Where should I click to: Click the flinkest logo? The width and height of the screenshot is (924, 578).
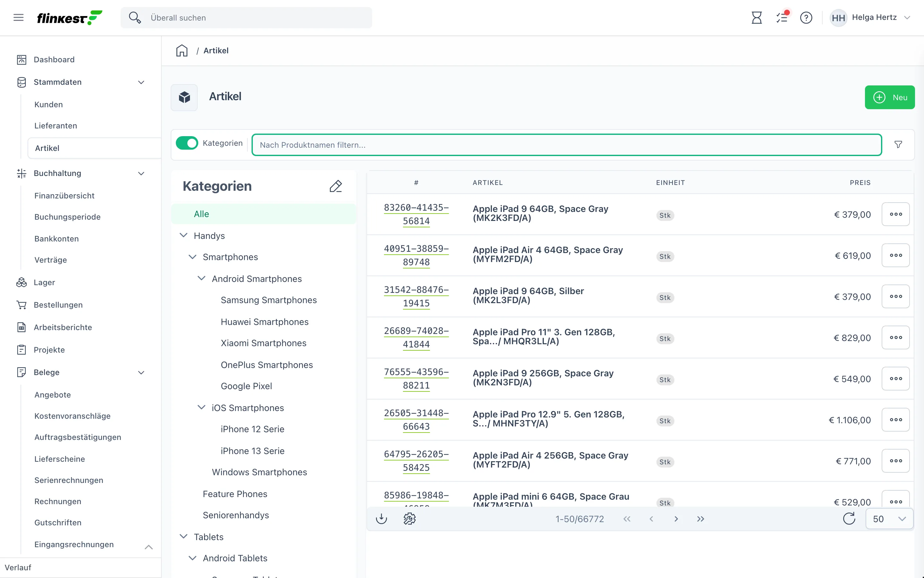coord(70,18)
